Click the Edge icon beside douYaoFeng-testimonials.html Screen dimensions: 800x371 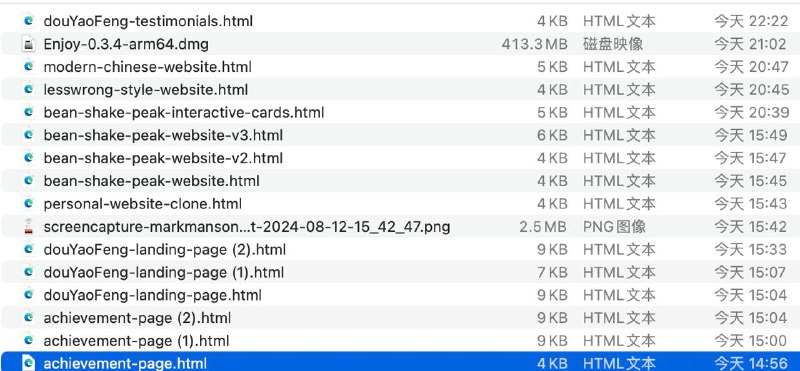click(x=29, y=20)
